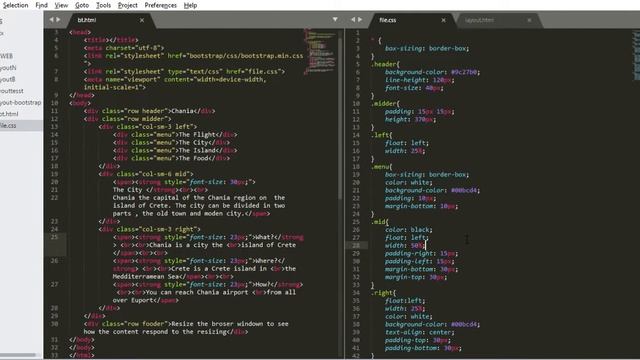The height and width of the screenshot is (360, 640).
Task: Open the Help menu
Action: (190, 5)
